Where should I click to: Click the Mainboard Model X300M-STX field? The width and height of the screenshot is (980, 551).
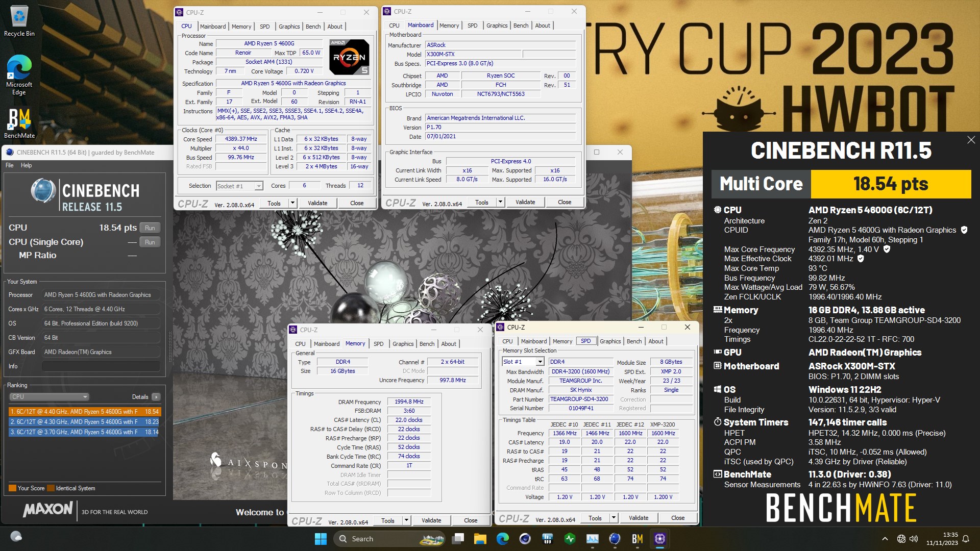coord(473,54)
